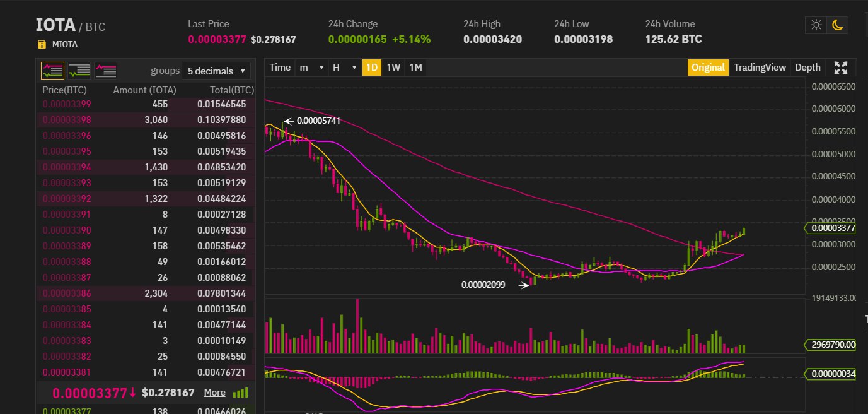Open the hours 'H' interval dropdown
Screen dimensions: 868x414
coord(344,68)
